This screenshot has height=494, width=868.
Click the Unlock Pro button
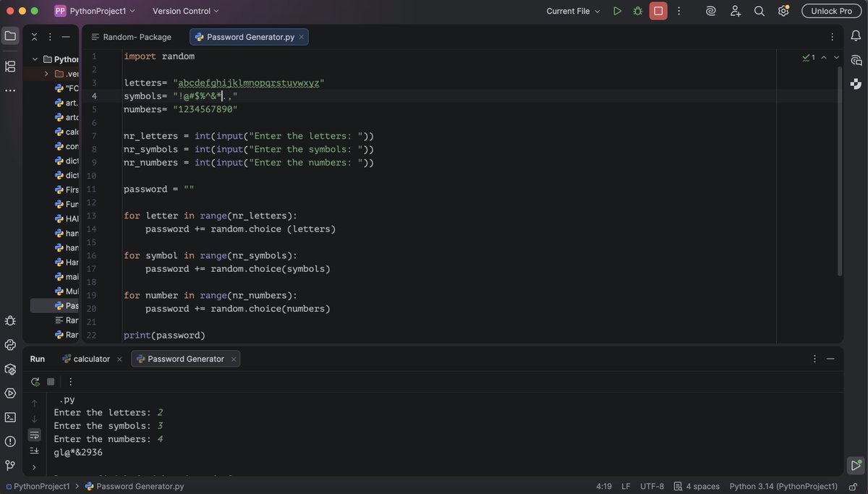tap(832, 11)
